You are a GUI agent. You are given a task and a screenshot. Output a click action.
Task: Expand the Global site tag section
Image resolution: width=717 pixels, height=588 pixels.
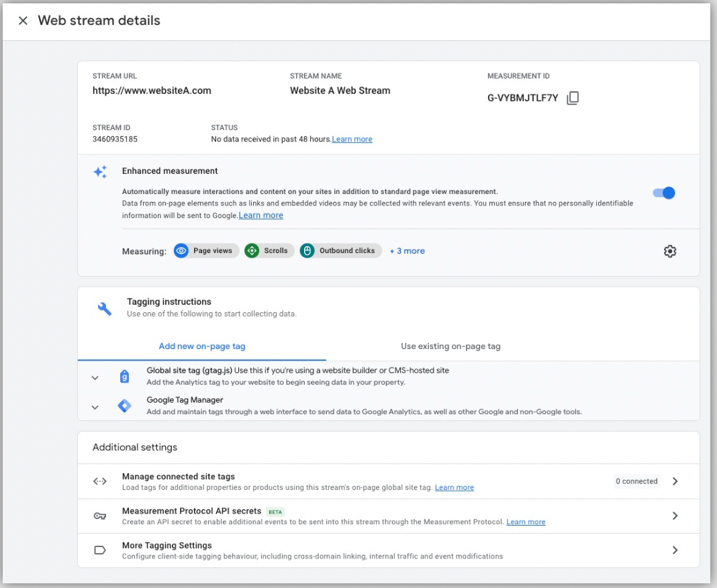(x=95, y=378)
